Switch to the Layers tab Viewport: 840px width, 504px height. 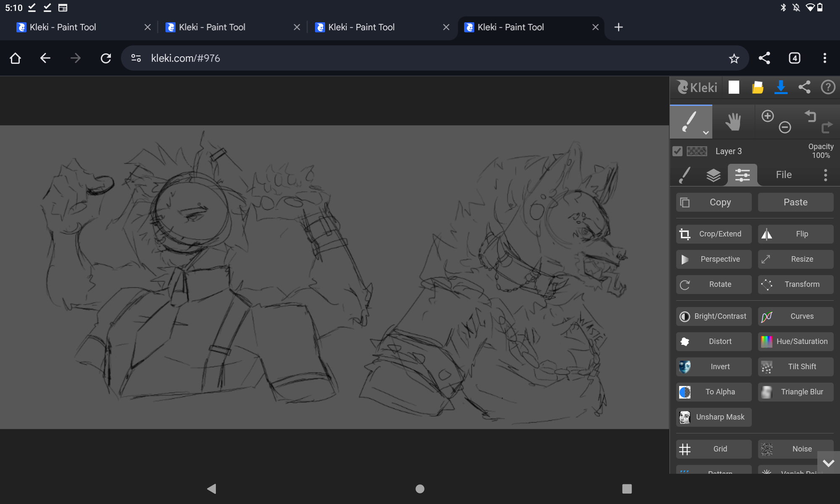point(713,175)
